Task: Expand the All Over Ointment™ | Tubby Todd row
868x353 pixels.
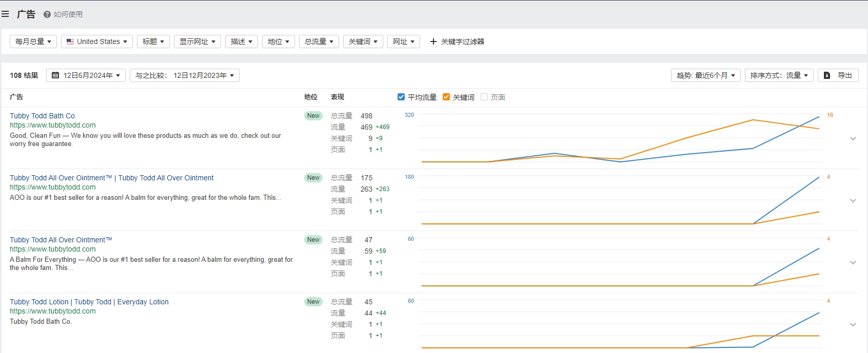Action: click(x=853, y=200)
